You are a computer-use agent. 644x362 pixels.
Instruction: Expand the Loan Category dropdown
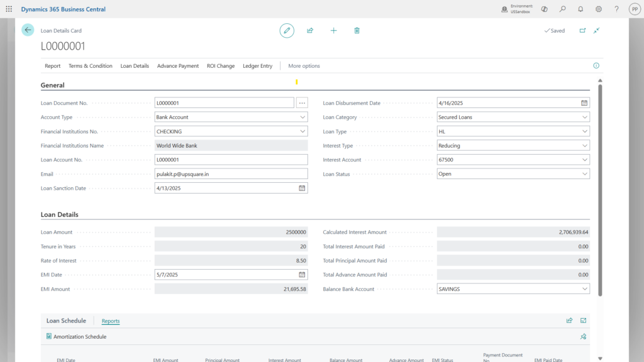tap(585, 117)
